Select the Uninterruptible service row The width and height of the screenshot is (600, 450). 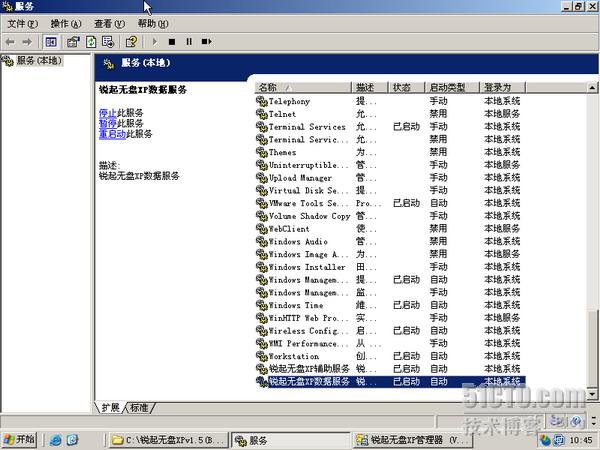click(x=390, y=165)
